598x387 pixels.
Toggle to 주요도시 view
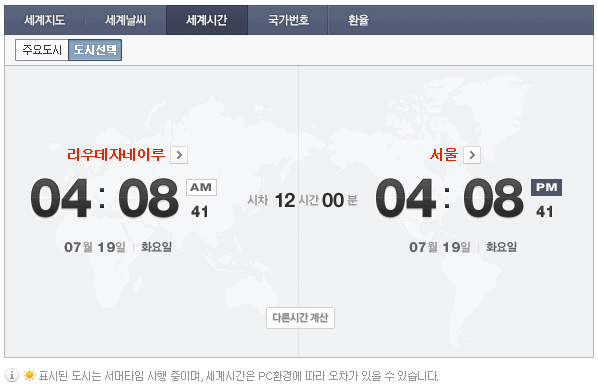[42, 50]
